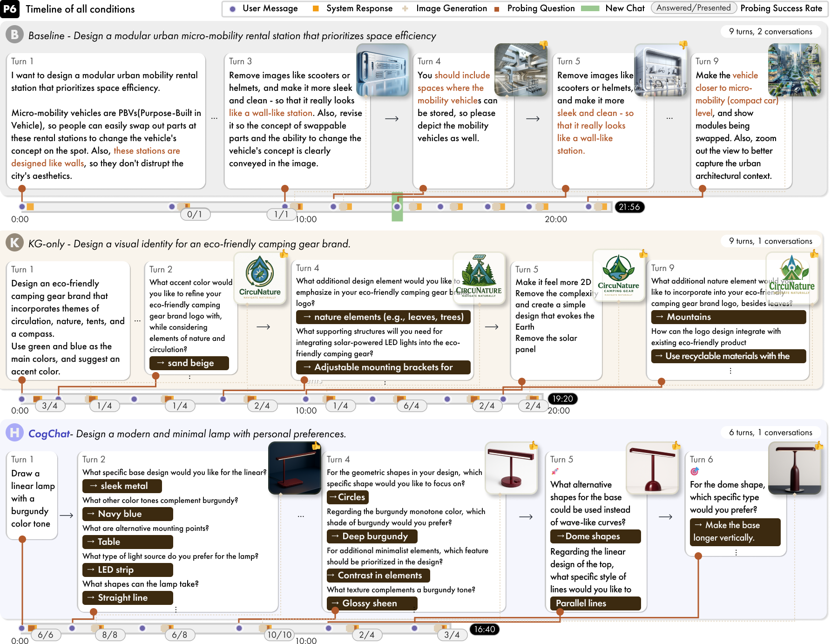Click the System Response orange square legend
Image resolution: width=831 pixels, height=644 pixels.
pyautogui.click(x=316, y=8)
